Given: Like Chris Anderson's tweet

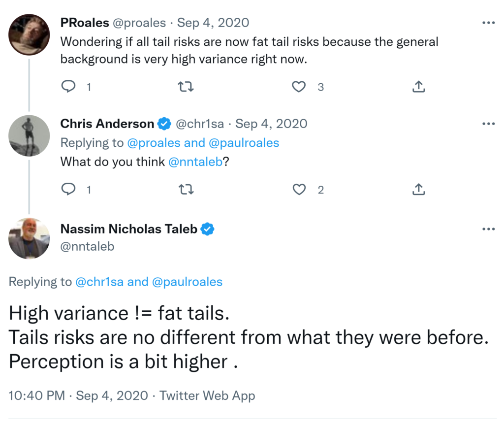Looking at the screenshot, I should click(299, 189).
